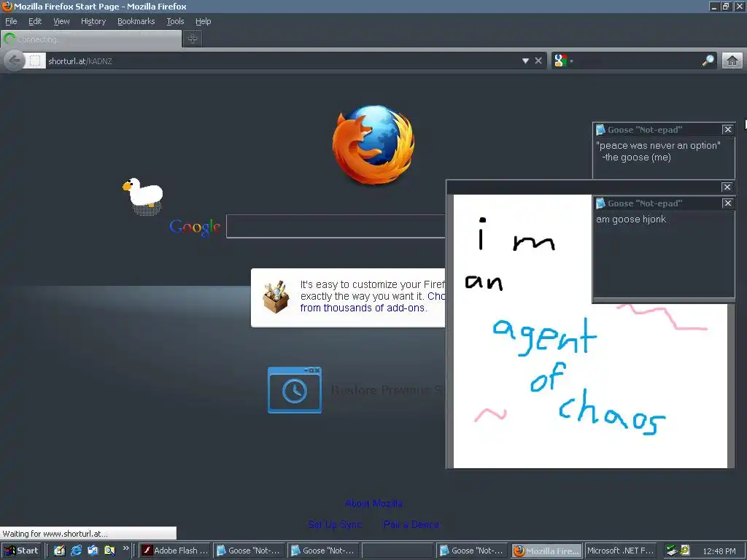747x560 pixels.
Task: Switch to second Goose Not-epad taskbar button
Action: 323,551
